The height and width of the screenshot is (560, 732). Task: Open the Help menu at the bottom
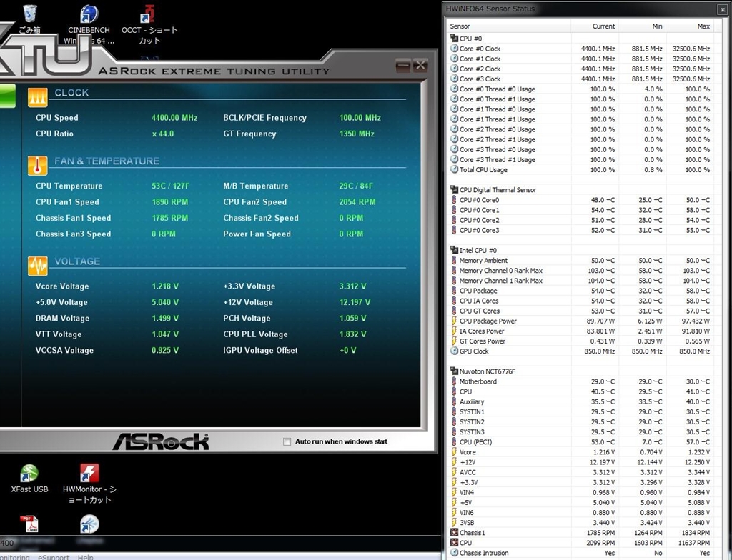click(86, 557)
